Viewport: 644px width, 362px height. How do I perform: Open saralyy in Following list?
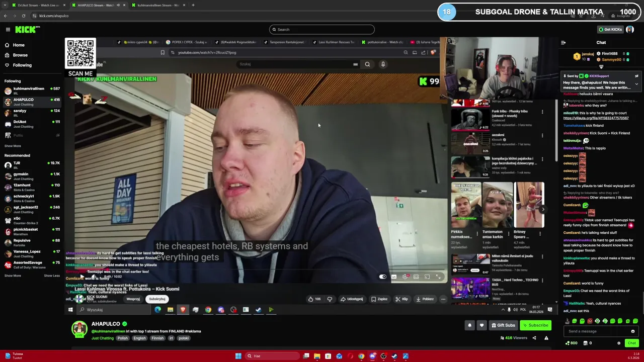coord(32,113)
